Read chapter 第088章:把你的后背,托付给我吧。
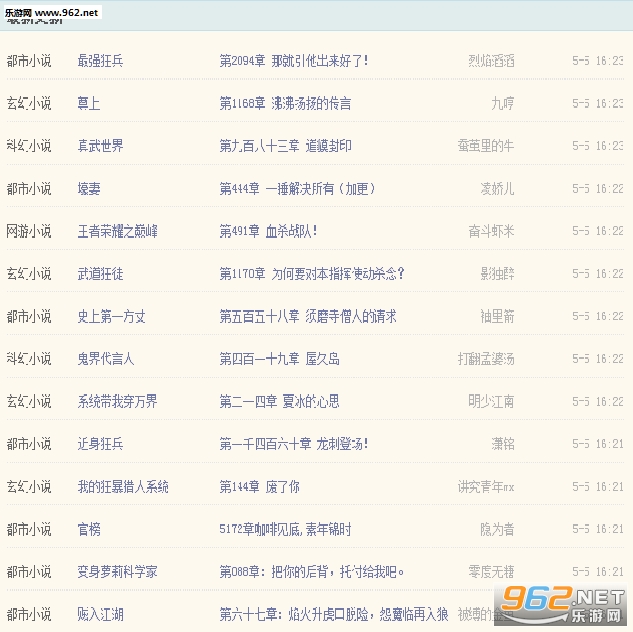This screenshot has width=633, height=632. (x=312, y=572)
